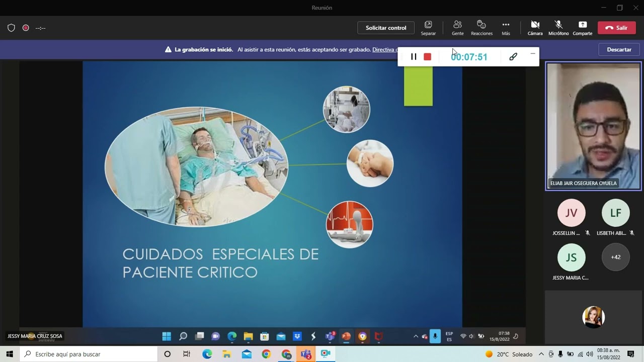
Task: Open Google Chrome from the taskbar
Action: (266, 354)
